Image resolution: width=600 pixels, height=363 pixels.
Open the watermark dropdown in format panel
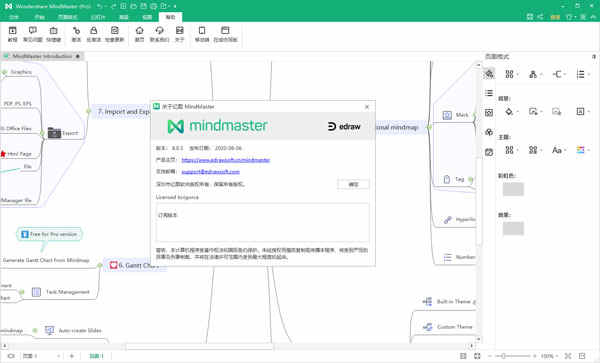[582, 112]
